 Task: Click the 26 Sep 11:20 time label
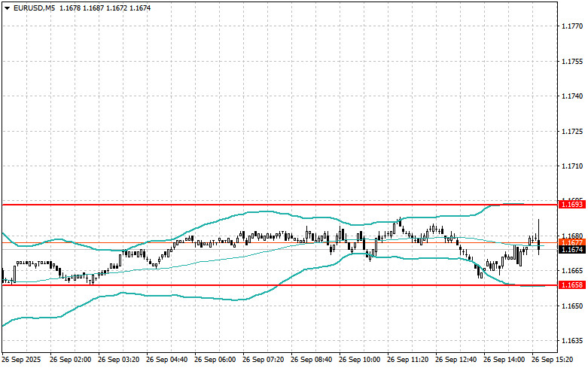coord(407,360)
